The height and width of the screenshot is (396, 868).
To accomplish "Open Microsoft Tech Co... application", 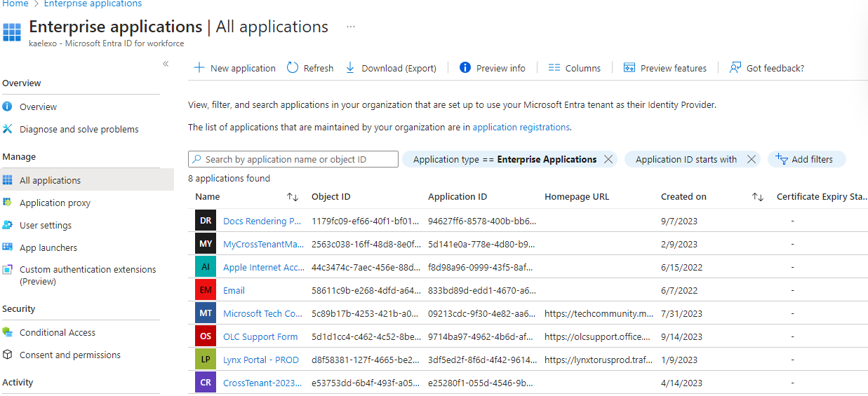I will click(x=263, y=313).
